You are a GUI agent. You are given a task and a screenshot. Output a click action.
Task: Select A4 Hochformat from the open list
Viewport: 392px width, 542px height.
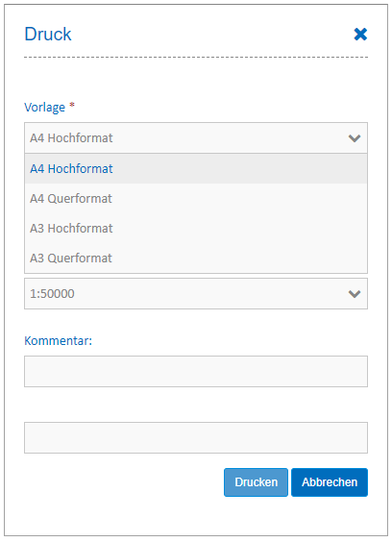[x=196, y=169]
